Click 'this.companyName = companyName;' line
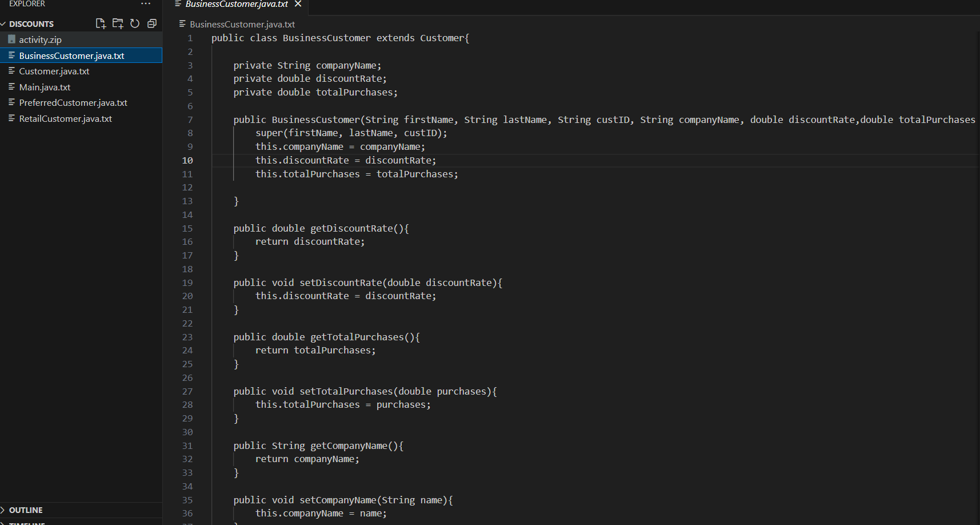This screenshot has width=980, height=525. (341, 147)
